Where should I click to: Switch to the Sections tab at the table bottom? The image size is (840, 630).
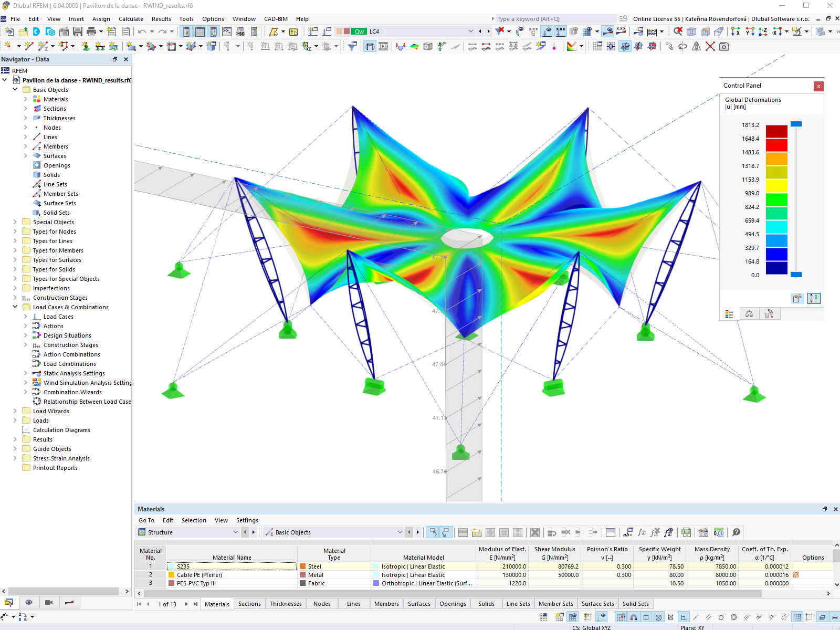click(x=249, y=604)
